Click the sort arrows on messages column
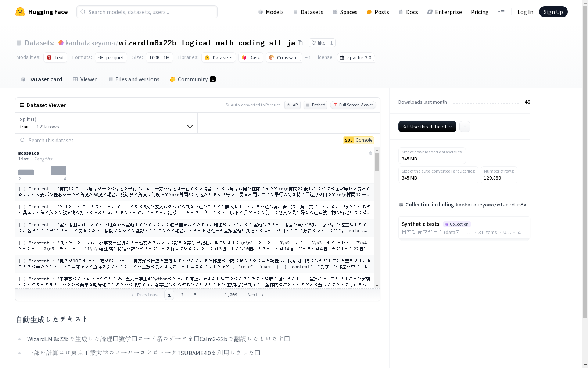The height and width of the screenshot is (368, 588). pyautogui.click(x=370, y=153)
